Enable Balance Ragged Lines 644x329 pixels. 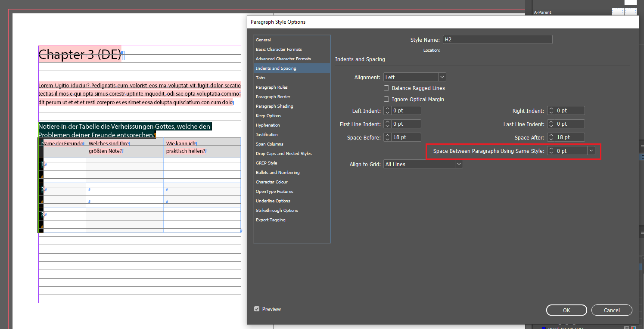pyautogui.click(x=386, y=88)
